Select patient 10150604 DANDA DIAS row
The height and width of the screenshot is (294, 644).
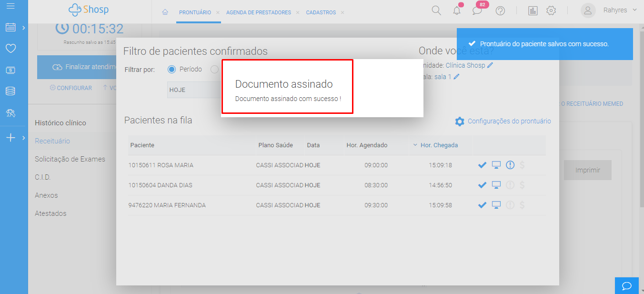click(x=337, y=185)
